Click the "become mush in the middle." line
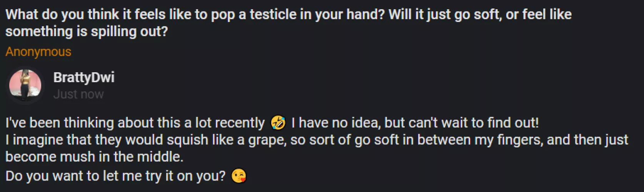The width and height of the screenshot is (644, 192). click(94, 157)
